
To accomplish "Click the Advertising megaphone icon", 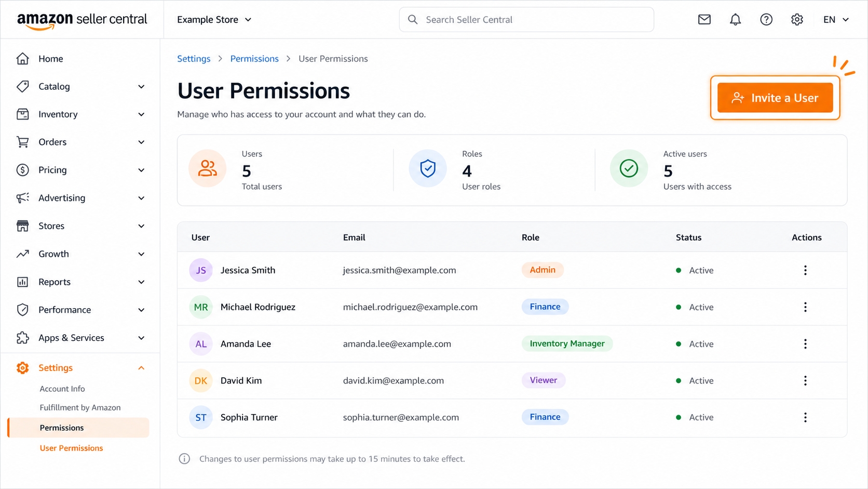I will pos(22,198).
